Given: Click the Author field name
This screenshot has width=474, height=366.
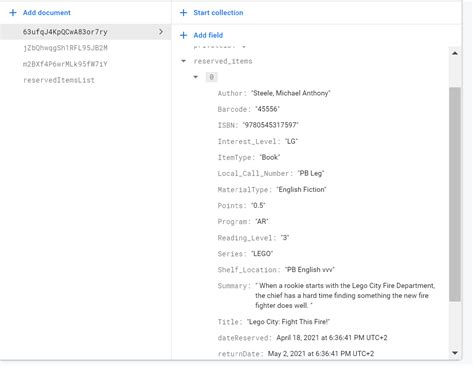Looking at the screenshot, I should click(x=232, y=93).
